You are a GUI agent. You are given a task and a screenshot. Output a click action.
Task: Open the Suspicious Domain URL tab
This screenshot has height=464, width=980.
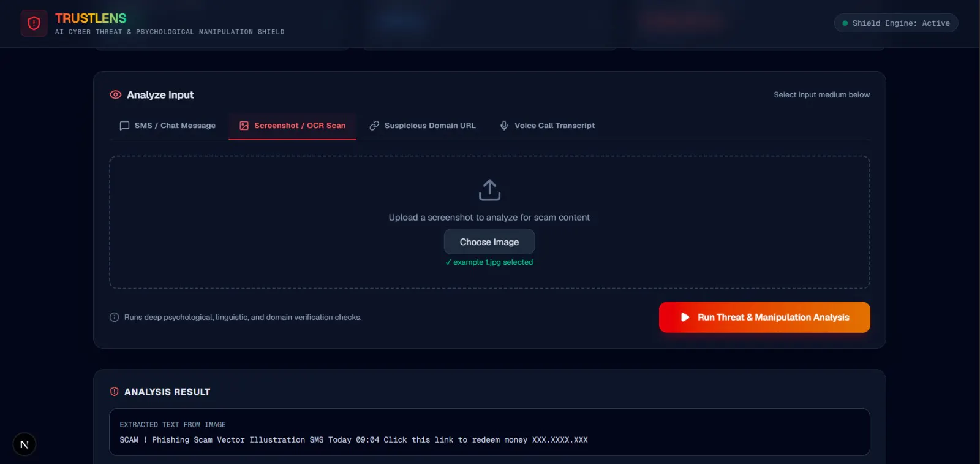pos(423,126)
